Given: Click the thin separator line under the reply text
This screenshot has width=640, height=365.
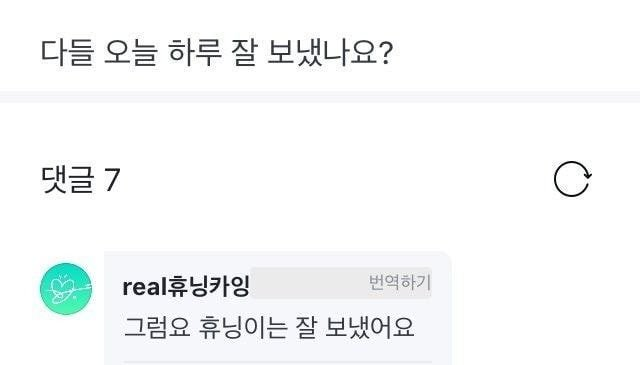Looking at the screenshot, I should pos(278,361).
